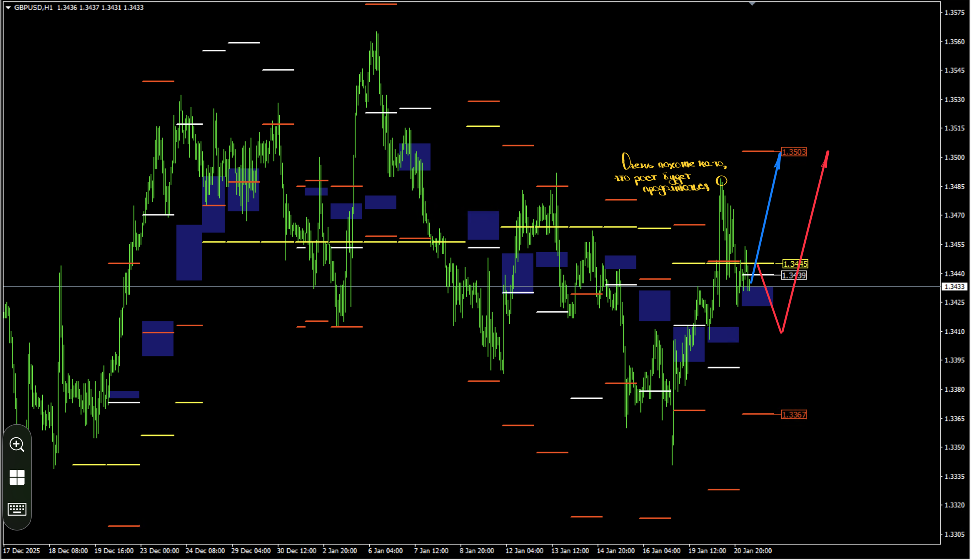This screenshot has width=971, height=560.
Task: Click the 23 Dec 00:00 time axis label
Action: [159, 551]
